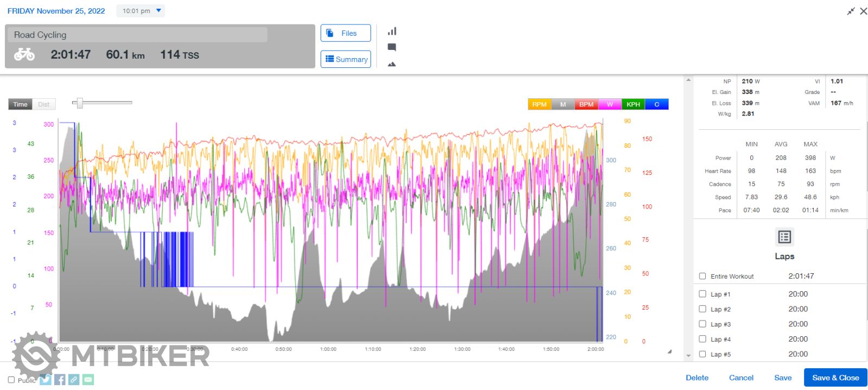The height and width of the screenshot is (390, 868).
Task: Click the Save & Close button
Action: [835, 378]
